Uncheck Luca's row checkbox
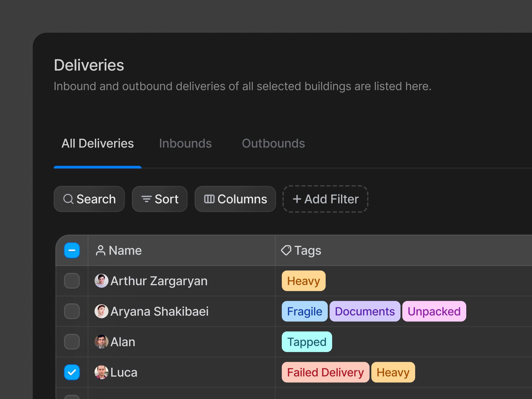The width and height of the screenshot is (532, 399). point(72,372)
